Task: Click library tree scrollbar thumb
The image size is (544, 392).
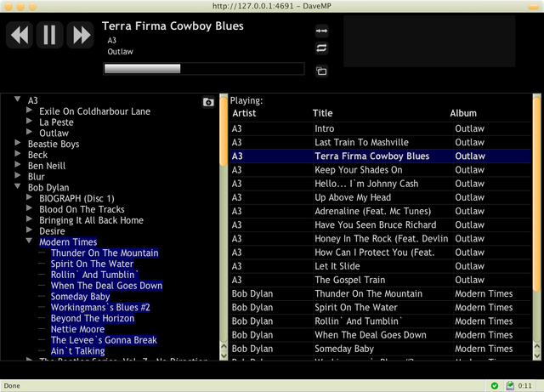Action: [x=224, y=130]
